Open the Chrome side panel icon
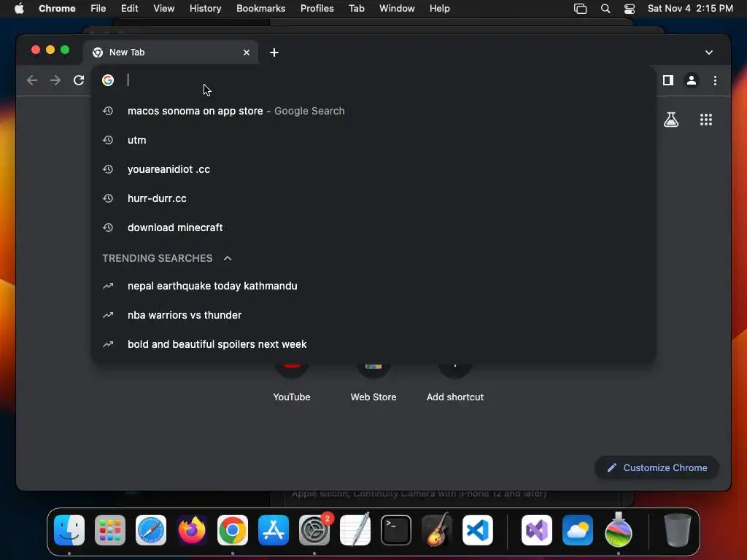The height and width of the screenshot is (560, 747). click(668, 80)
